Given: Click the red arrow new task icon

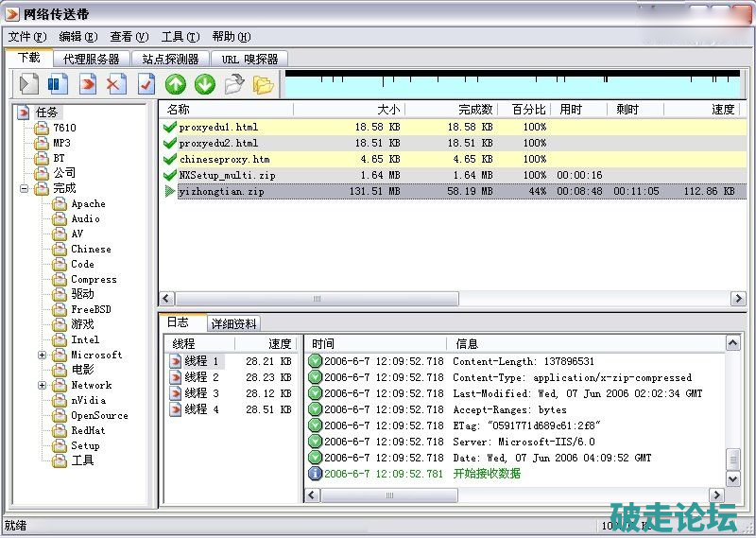Looking at the screenshot, I should pos(87,84).
